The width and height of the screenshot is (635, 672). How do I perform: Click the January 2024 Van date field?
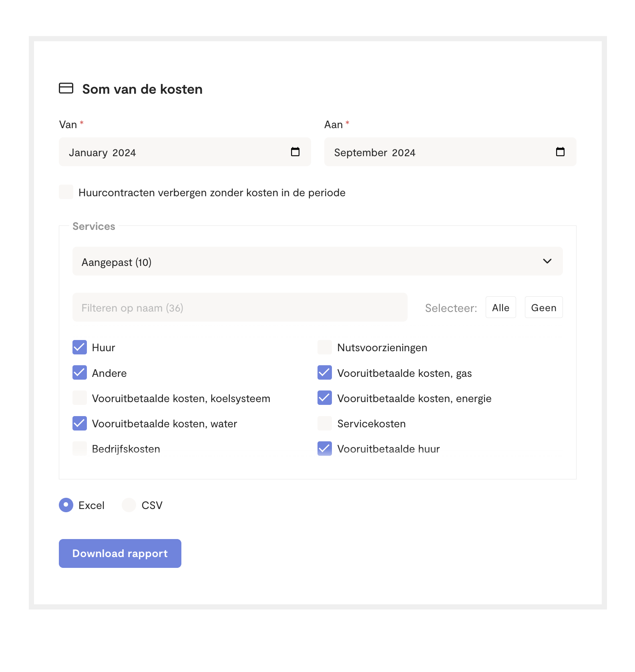click(185, 152)
